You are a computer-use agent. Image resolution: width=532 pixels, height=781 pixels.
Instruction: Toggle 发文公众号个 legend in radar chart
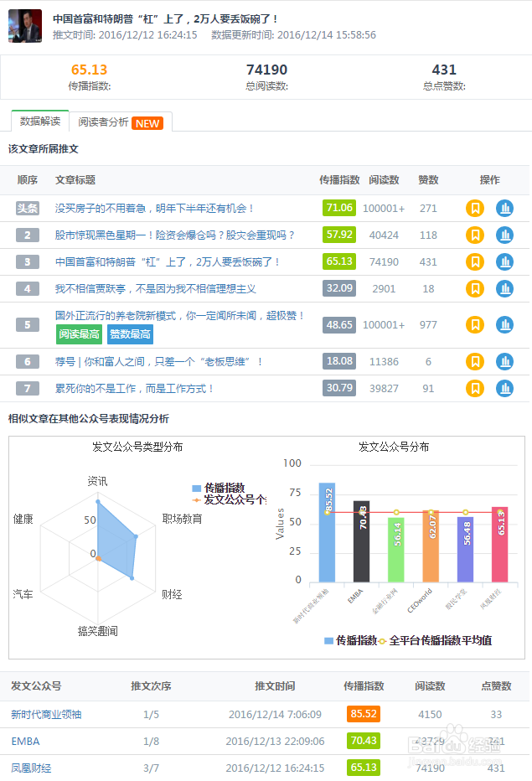230,499
